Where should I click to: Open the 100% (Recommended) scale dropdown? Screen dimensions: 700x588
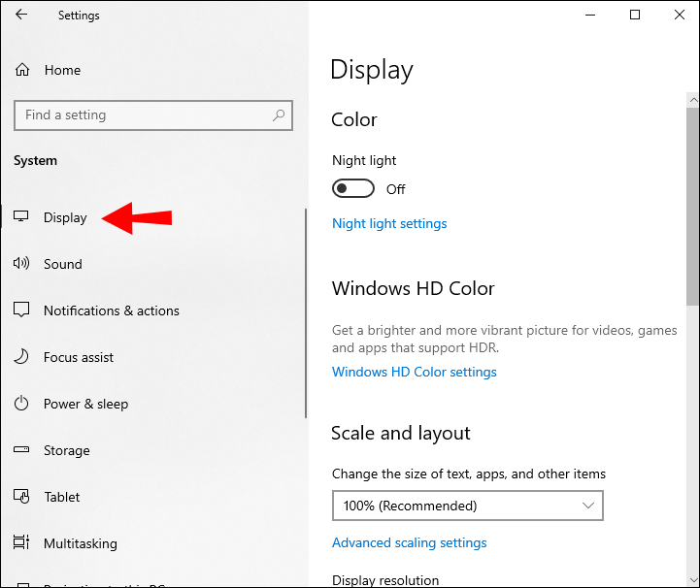pos(467,506)
